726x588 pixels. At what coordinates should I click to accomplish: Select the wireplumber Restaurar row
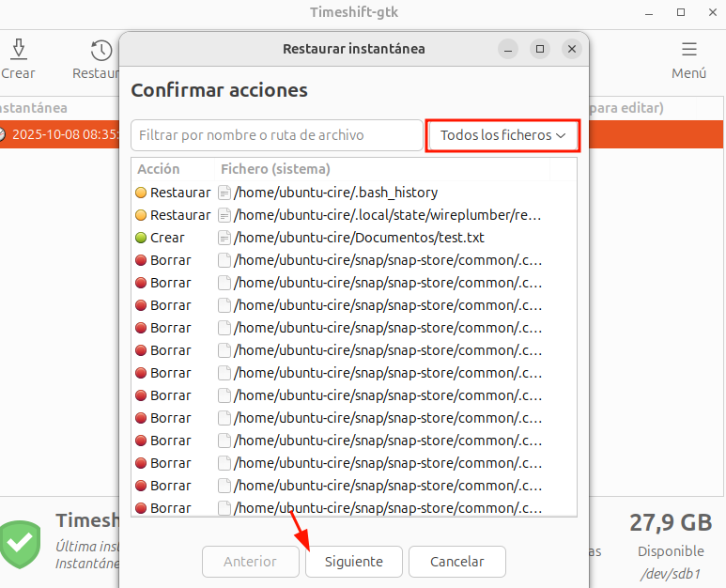pos(376,215)
